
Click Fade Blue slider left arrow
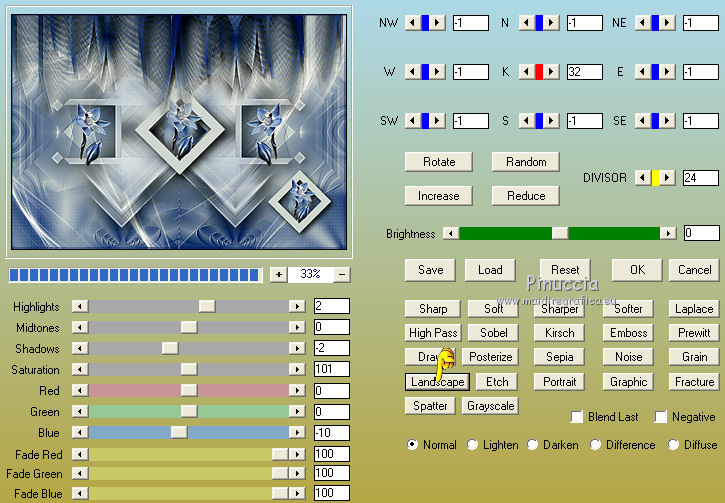tap(80, 493)
